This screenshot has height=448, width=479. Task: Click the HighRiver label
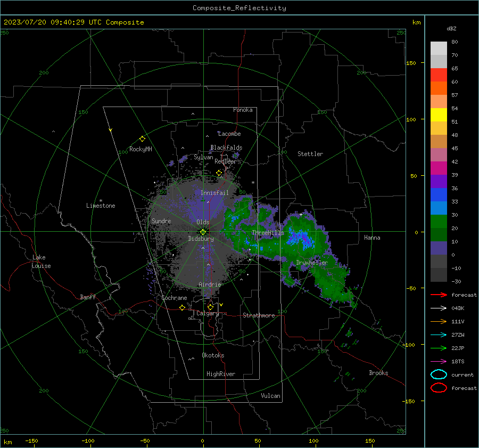click(x=221, y=374)
